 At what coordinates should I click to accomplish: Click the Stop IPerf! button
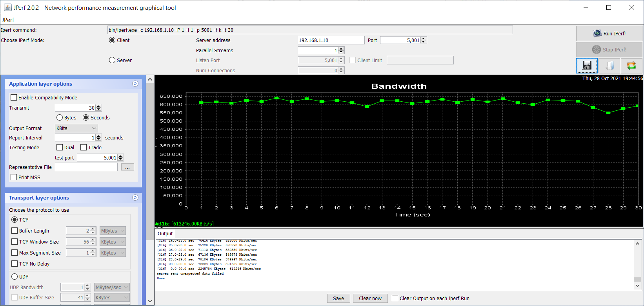[609, 49]
